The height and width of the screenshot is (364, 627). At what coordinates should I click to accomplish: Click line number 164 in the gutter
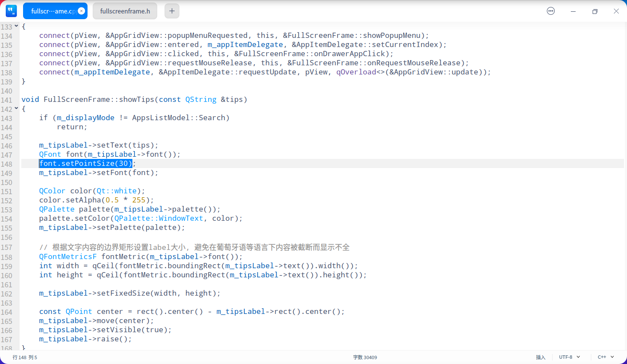click(x=7, y=312)
